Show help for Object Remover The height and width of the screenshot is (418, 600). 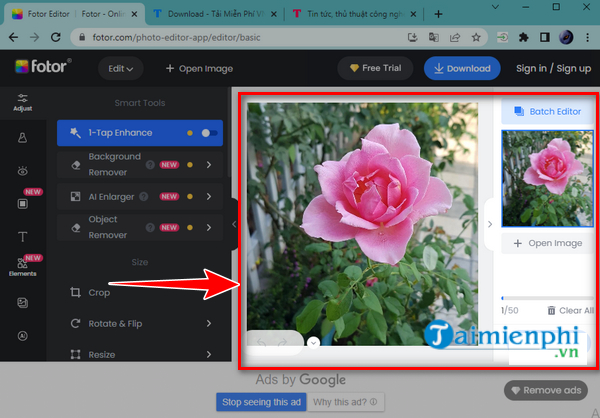[x=150, y=227]
